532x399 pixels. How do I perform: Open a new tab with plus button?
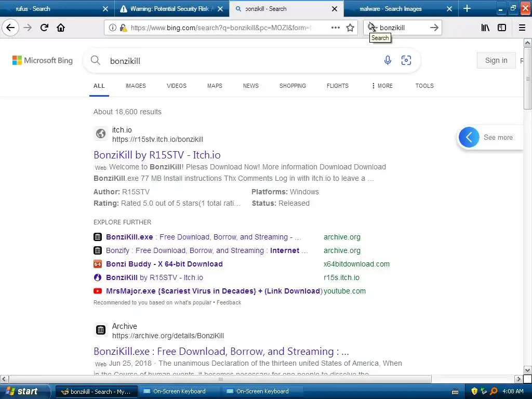[467, 8]
